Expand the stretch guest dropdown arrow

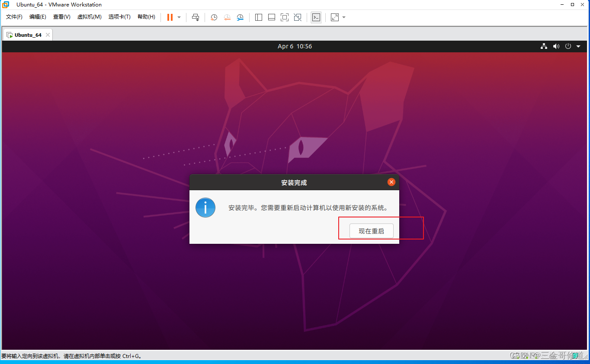pyautogui.click(x=344, y=17)
